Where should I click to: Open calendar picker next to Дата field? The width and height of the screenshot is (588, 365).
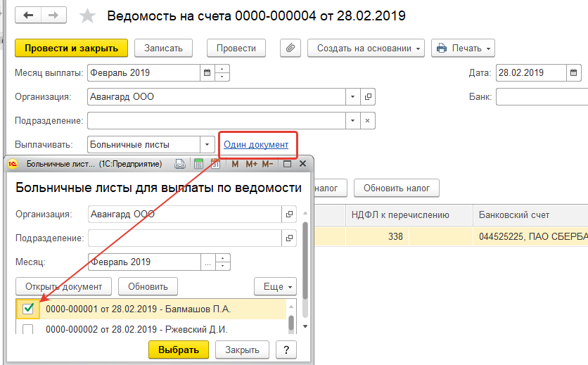pyautogui.click(x=573, y=72)
